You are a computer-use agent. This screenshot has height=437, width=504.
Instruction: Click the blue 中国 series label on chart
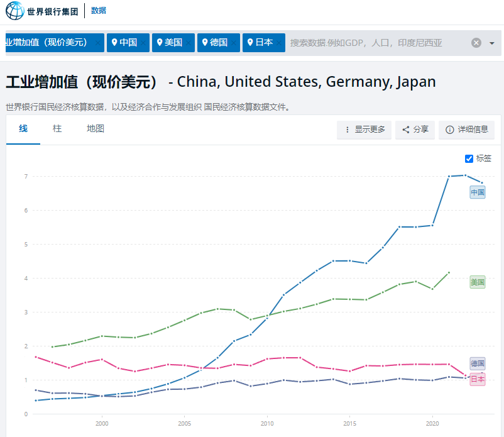[x=478, y=192]
